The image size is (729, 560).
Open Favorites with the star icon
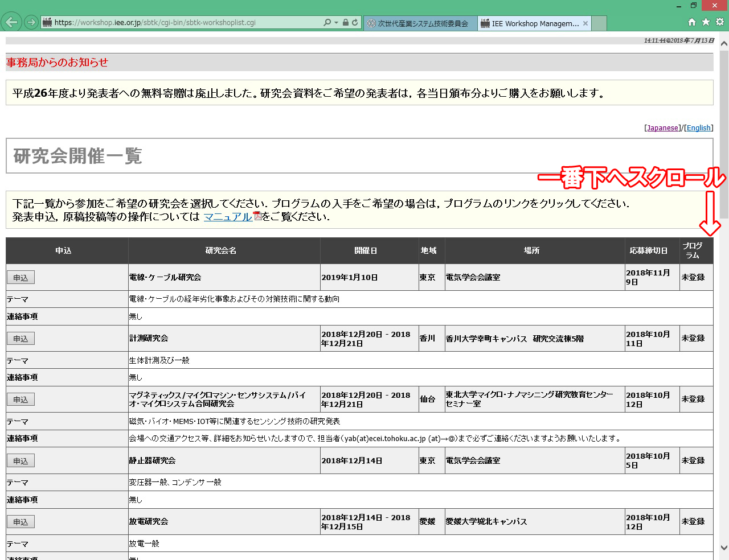[706, 22]
